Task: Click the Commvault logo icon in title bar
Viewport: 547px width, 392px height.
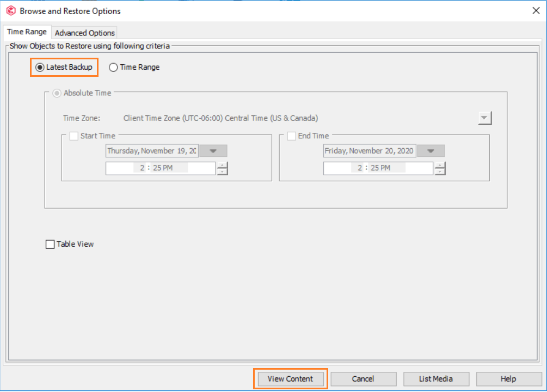Action: pos(11,11)
